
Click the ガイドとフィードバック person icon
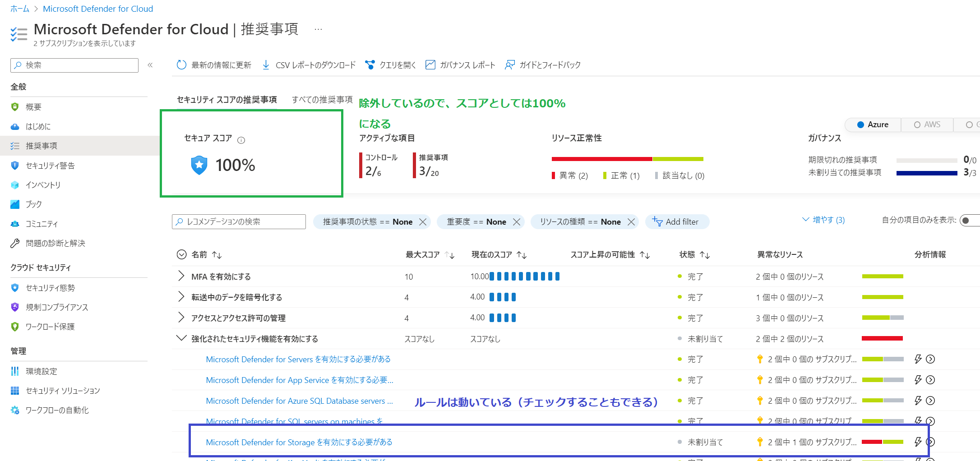tap(509, 65)
